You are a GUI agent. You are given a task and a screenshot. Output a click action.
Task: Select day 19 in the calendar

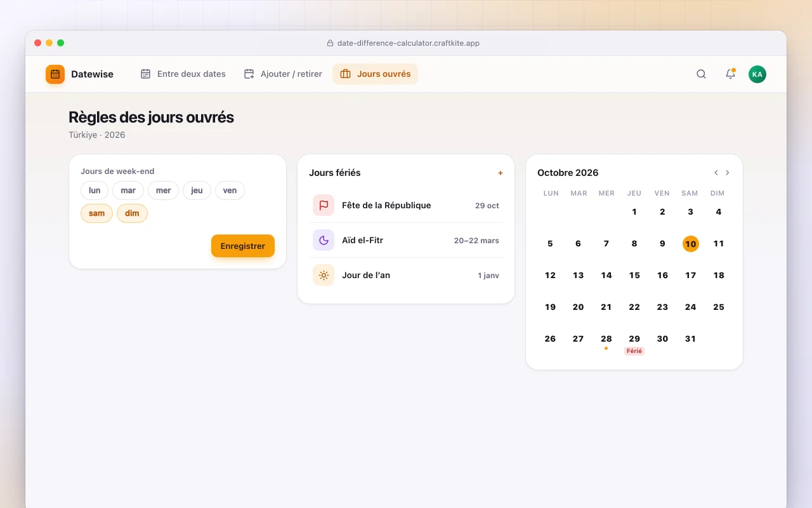click(x=550, y=307)
